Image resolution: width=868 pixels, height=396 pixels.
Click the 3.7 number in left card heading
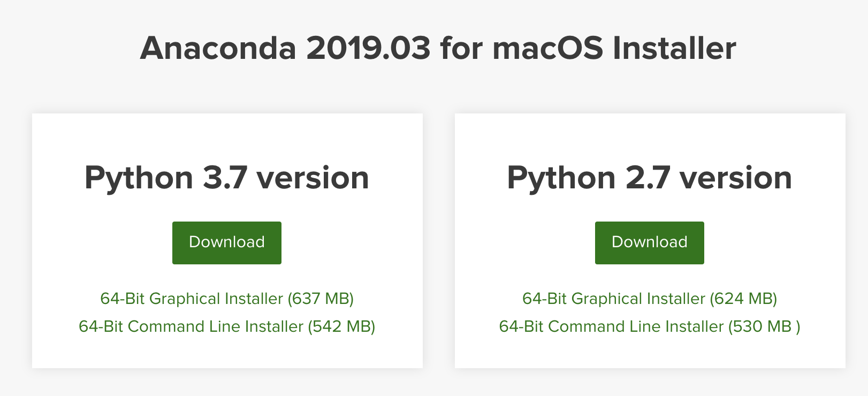point(225,178)
